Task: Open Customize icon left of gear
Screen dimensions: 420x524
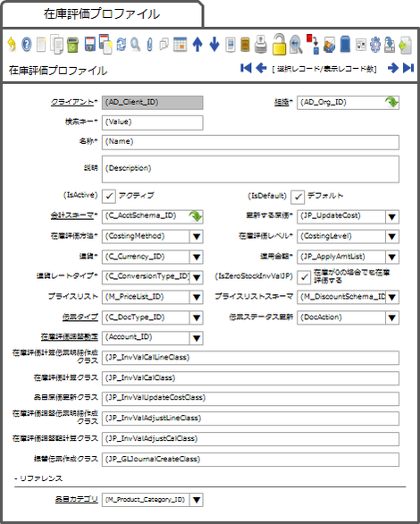Action: pyautogui.click(x=361, y=45)
